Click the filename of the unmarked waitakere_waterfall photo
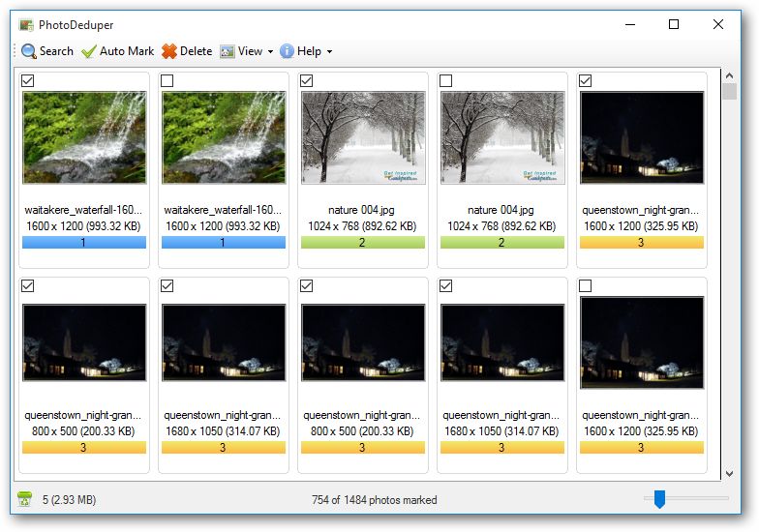This screenshot has width=759, height=532. 223,210
